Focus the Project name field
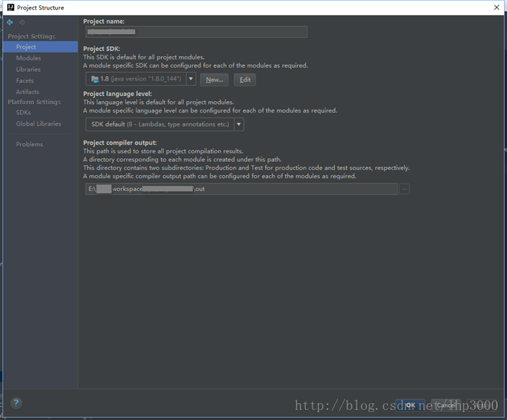Image resolution: width=507 pixels, height=420 pixels. click(196, 32)
